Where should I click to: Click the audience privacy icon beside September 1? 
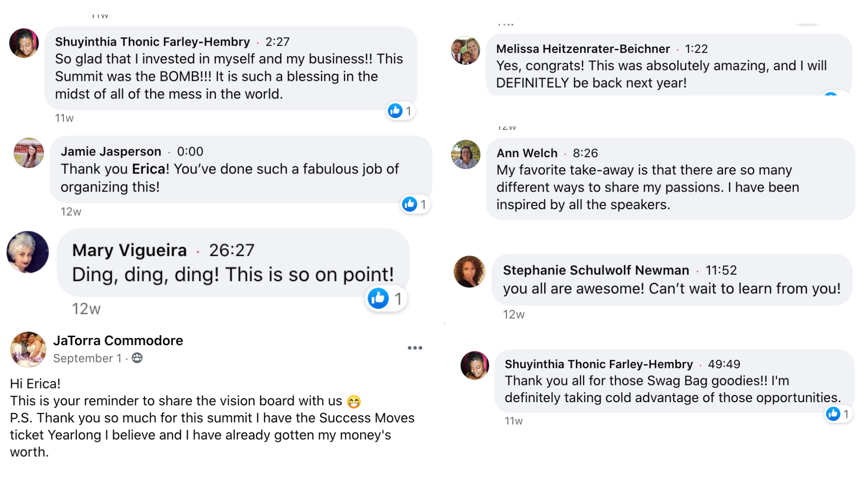click(x=137, y=358)
